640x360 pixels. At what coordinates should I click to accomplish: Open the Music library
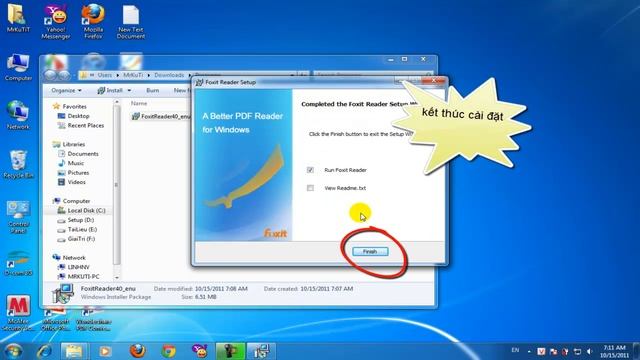[76, 163]
